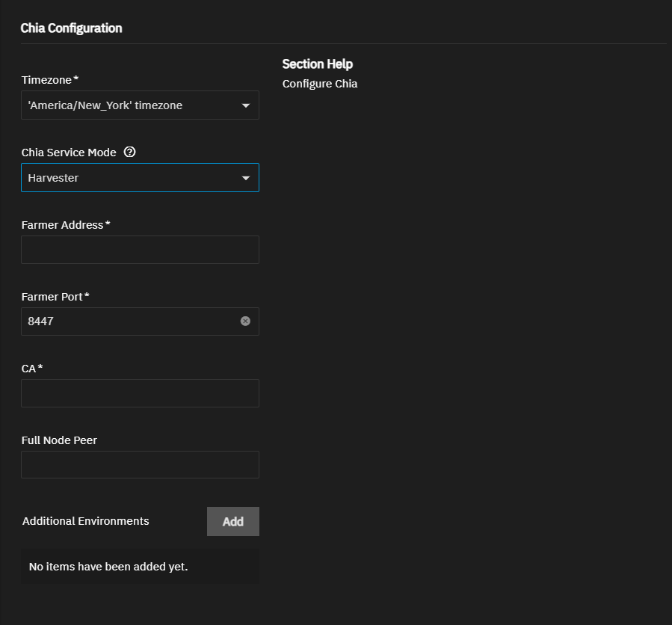The image size is (672, 625).
Task: Click the 'Full Node Peer' field label
Action: pyautogui.click(x=59, y=440)
